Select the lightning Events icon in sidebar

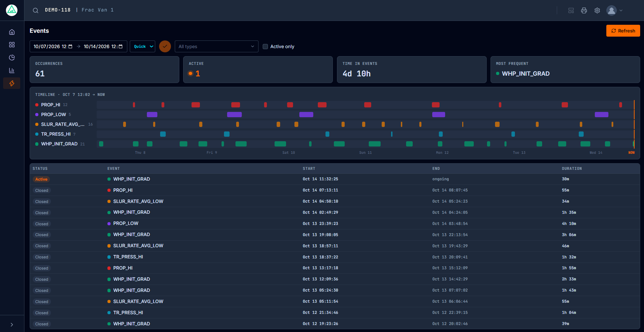12,83
